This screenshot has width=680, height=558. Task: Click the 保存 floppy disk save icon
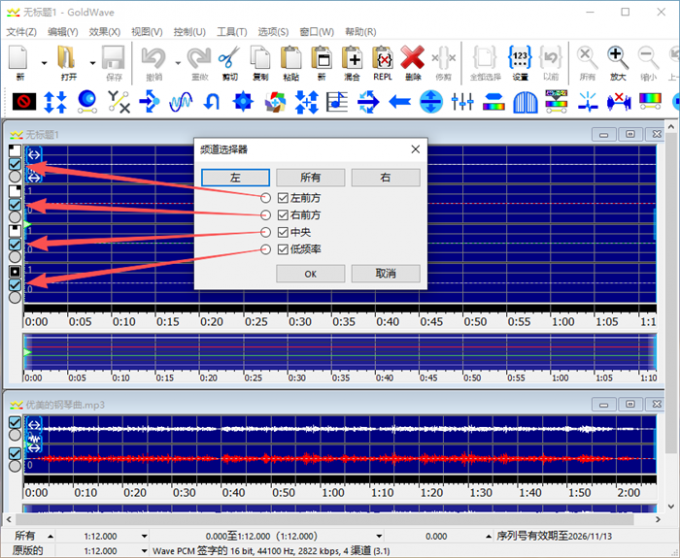pyautogui.click(x=113, y=59)
